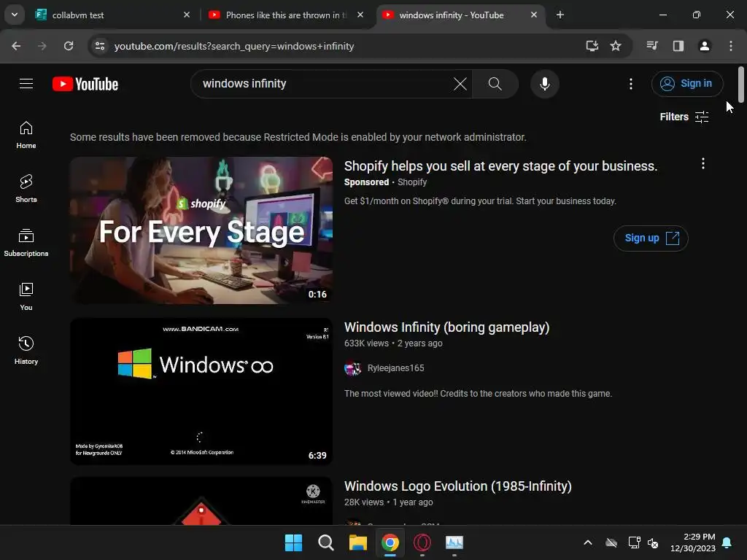Click the Chrome taskbar icon

390,542
